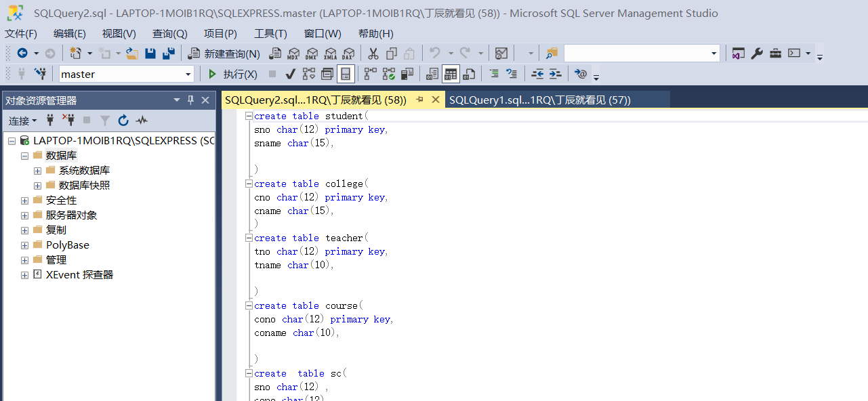
Task: Expand the 安全性 node
Action: (24, 200)
